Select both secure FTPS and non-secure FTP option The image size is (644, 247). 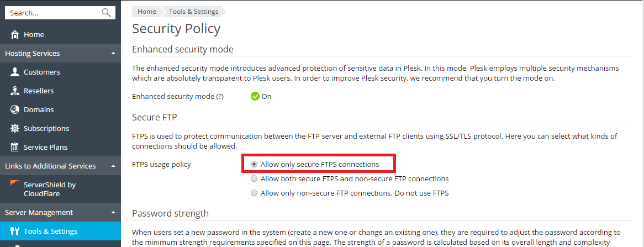coord(254,179)
